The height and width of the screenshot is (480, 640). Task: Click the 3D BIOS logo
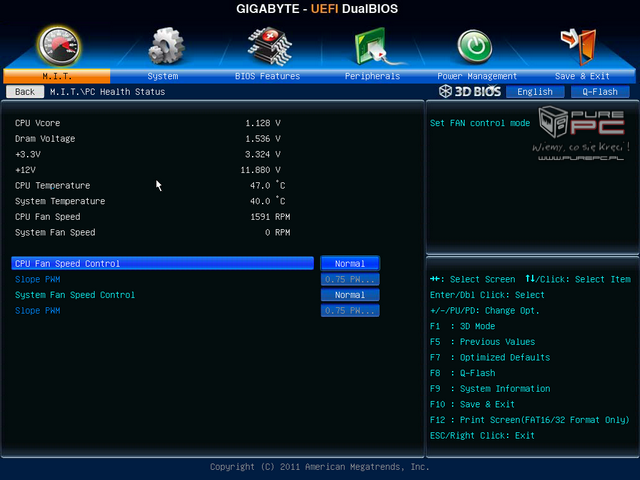[470, 91]
